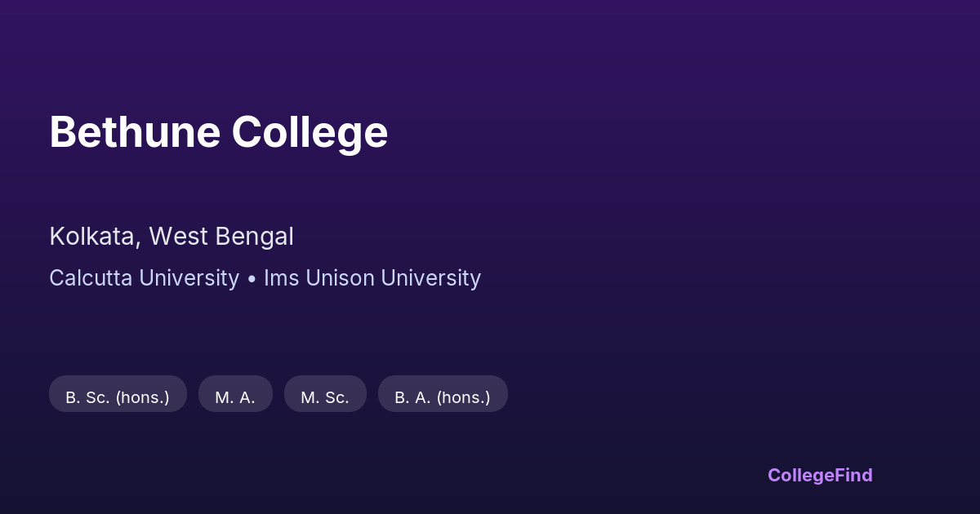This screenshot has width=980, height=514.
Task: Select the B. A. (hons.) course pill
Action: point(443,397)
